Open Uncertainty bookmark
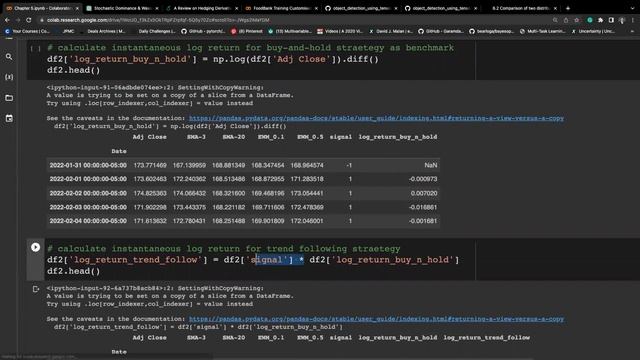Image resolution: width=640 pixels, height=360 pixels. point(594,31)
